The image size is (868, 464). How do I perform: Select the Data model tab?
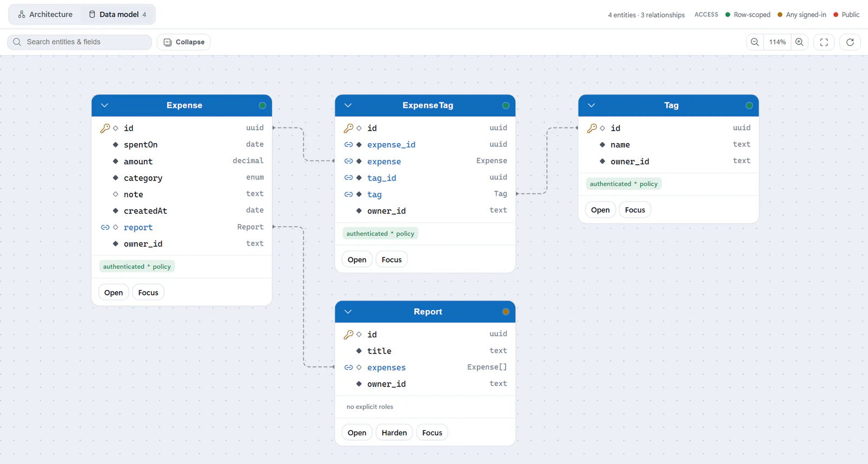[x=118, y=15]
